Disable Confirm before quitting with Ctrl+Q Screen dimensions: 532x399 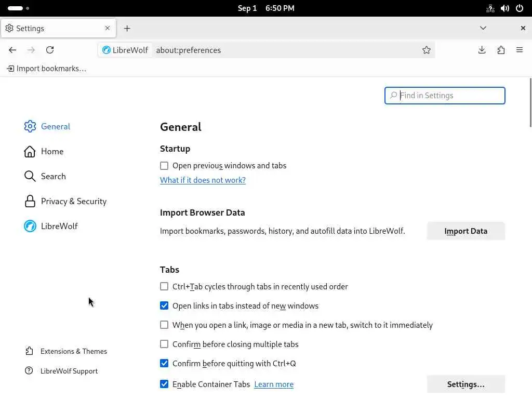164,363
